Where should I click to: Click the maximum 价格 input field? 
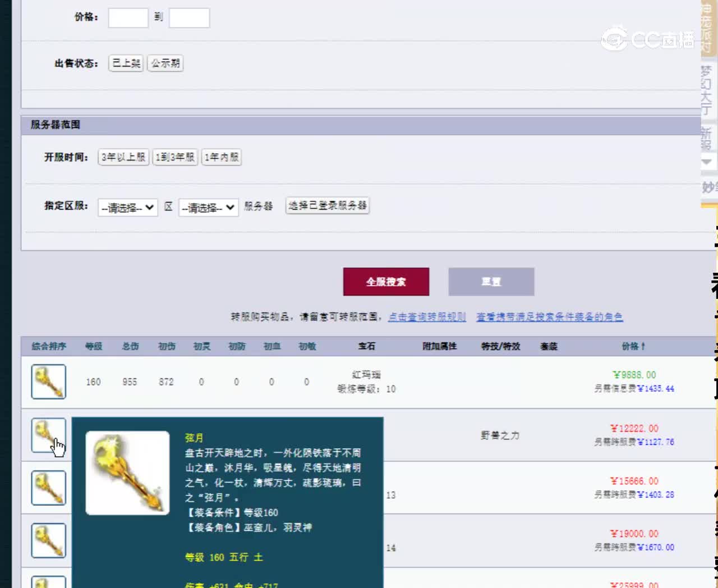click(x=189, y=17)
